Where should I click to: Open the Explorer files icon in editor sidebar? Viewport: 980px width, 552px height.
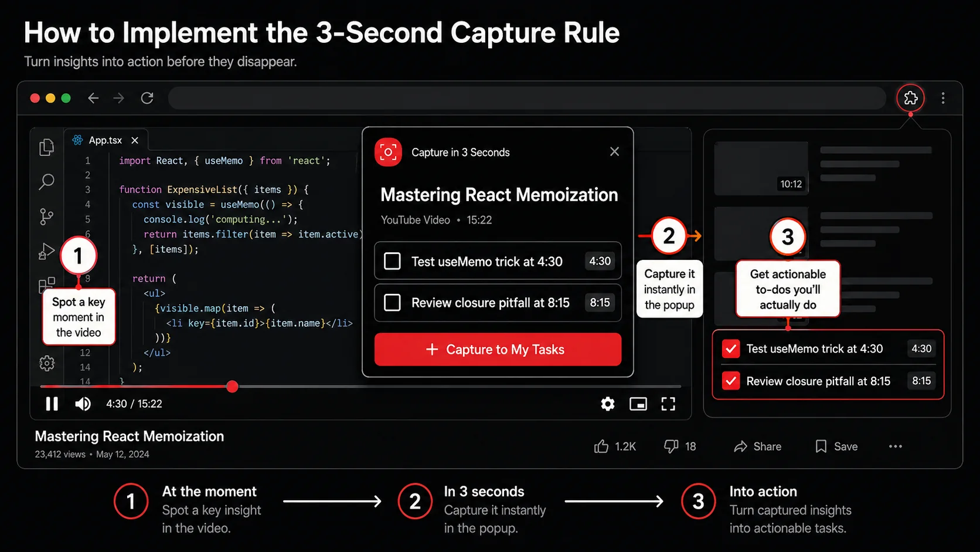(46, 147)
